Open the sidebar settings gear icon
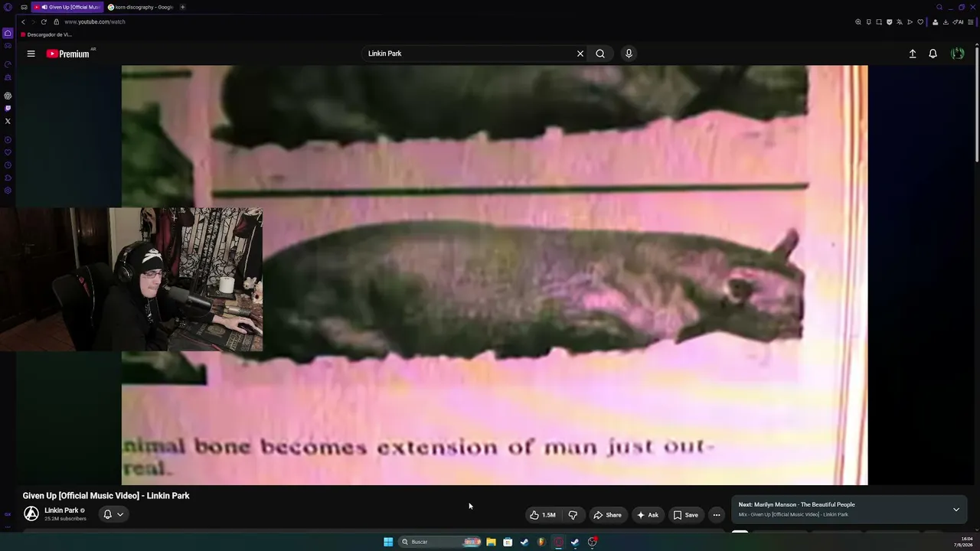This screenshot has width=980, height=551. click(8, 191)
